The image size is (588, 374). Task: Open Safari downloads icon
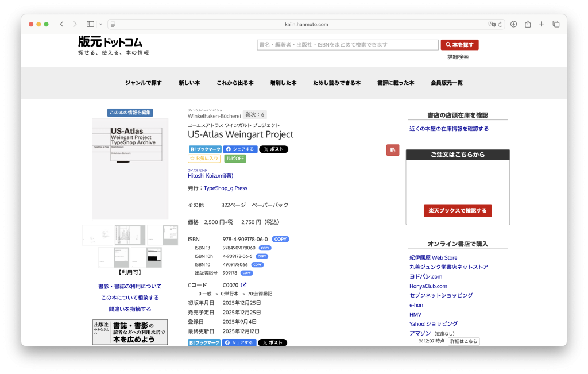[513, 24]
